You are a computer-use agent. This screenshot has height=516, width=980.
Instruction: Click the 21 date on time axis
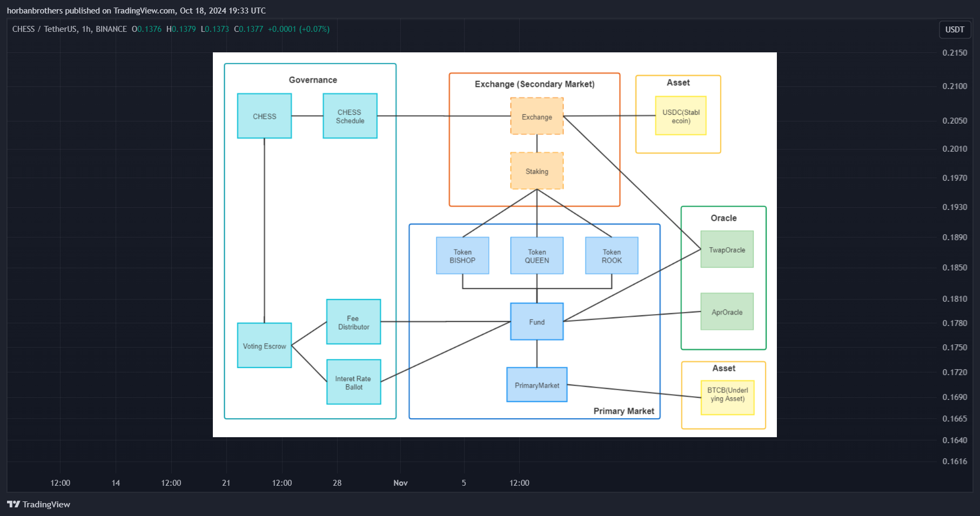pyautogui.click(x=226, y=483)
